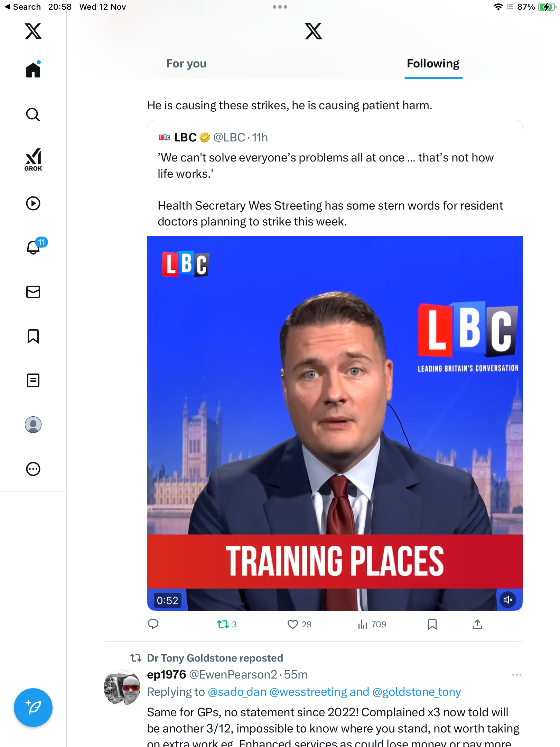
Task: Open the sidebar More circle menu
Action: tap(33, 469)
